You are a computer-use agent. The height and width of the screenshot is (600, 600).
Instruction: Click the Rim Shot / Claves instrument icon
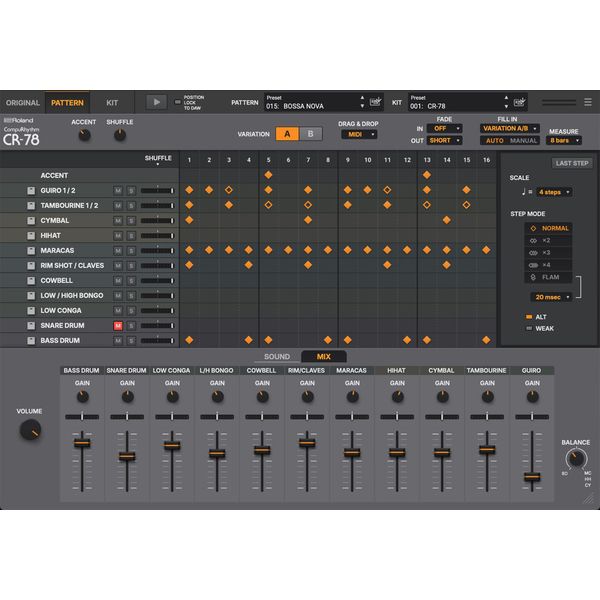pyautogui.click(x=31, y=266)
